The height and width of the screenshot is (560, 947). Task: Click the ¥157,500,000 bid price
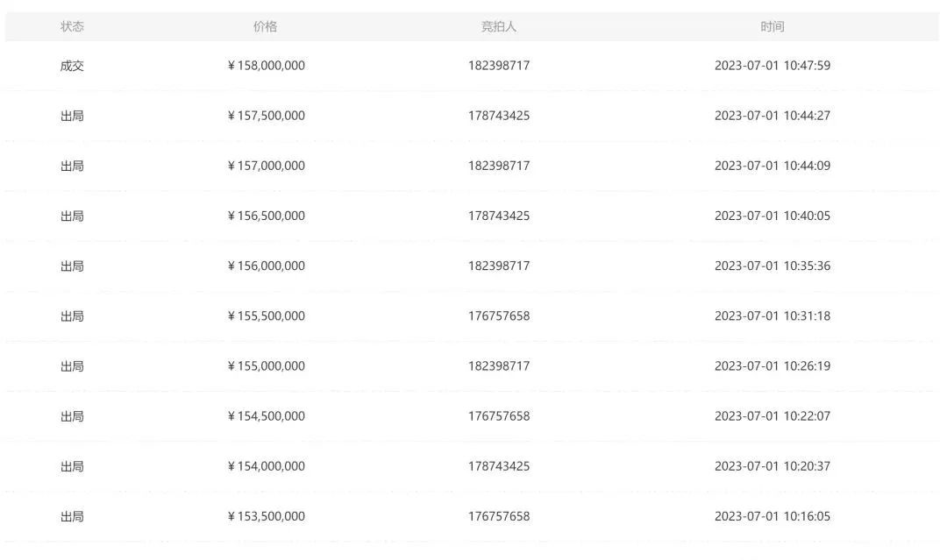pos(266,116)
